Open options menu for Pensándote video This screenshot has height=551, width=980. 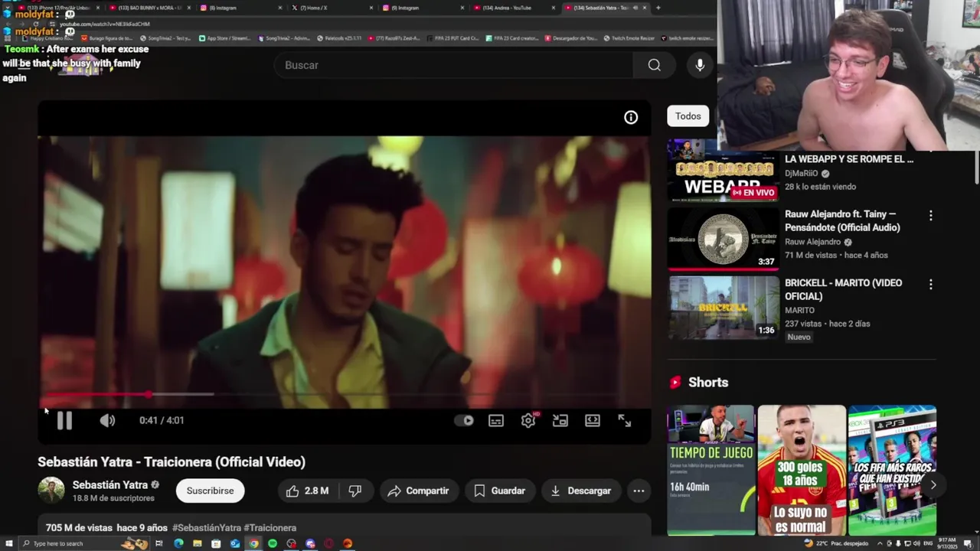coord(931,216)
